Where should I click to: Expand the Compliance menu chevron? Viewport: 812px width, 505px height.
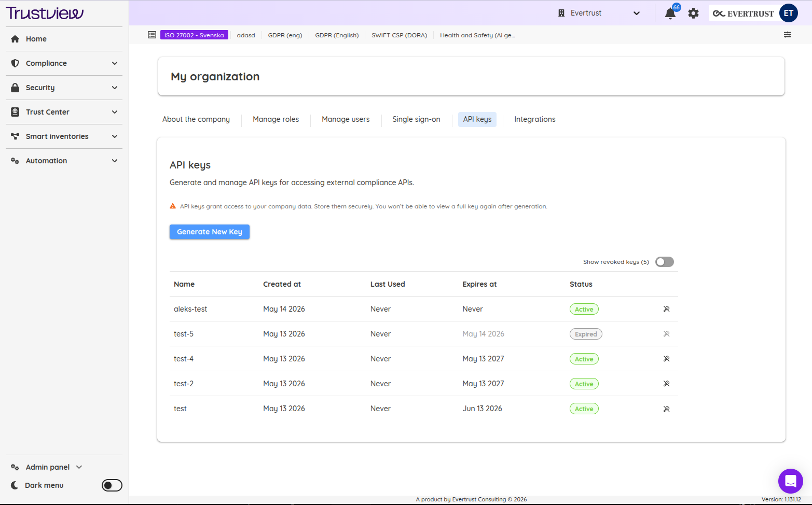point(115,63)
